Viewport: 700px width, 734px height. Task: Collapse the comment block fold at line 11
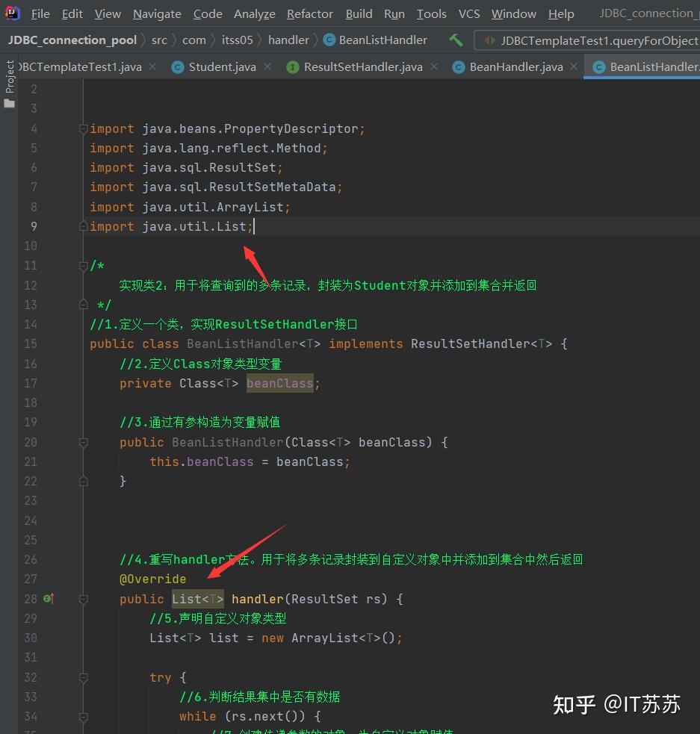pyautogui.click(x=83, y=265)
